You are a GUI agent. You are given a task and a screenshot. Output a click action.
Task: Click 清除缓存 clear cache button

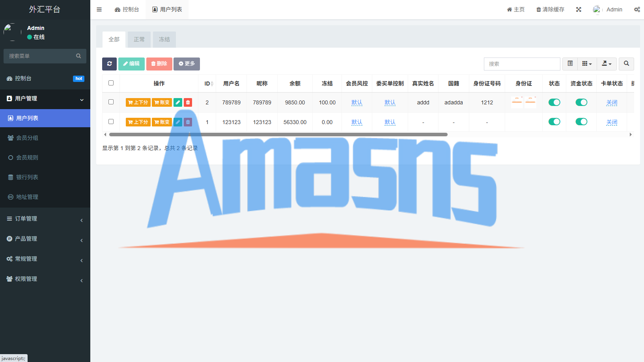tap(550, 9)
